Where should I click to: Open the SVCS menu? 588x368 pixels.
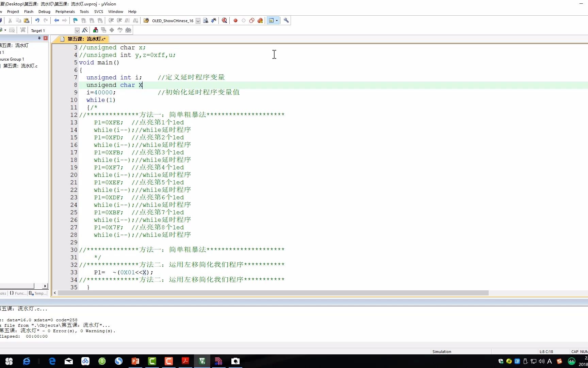point(99,12)
